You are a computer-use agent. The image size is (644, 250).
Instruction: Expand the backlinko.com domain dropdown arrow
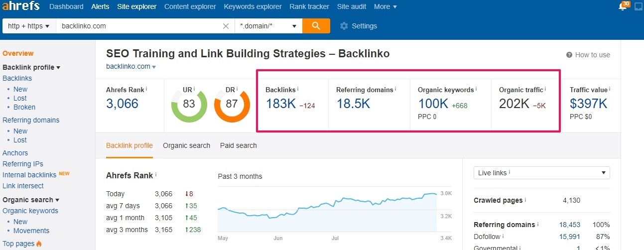154,67
